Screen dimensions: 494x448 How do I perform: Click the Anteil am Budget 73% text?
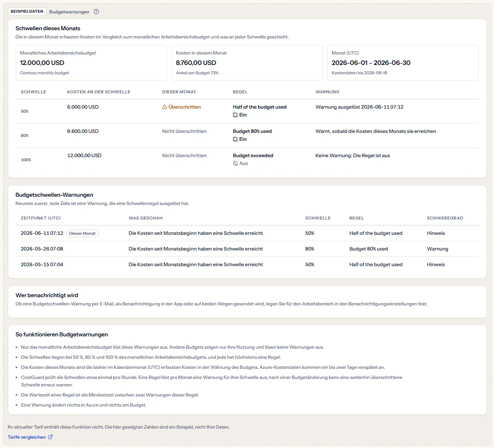pyautogui.click(x=197, y=73)
